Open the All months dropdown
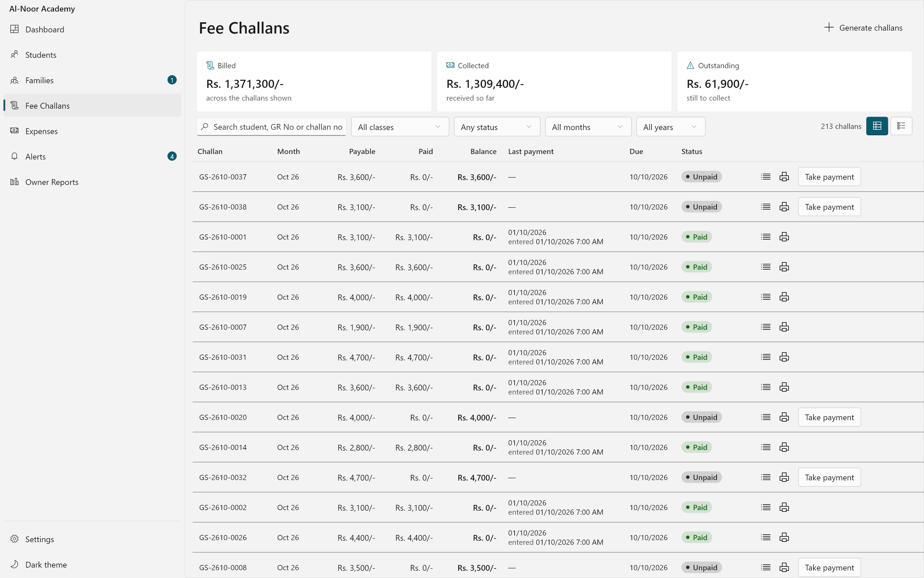924x578 pixels. 588,127
